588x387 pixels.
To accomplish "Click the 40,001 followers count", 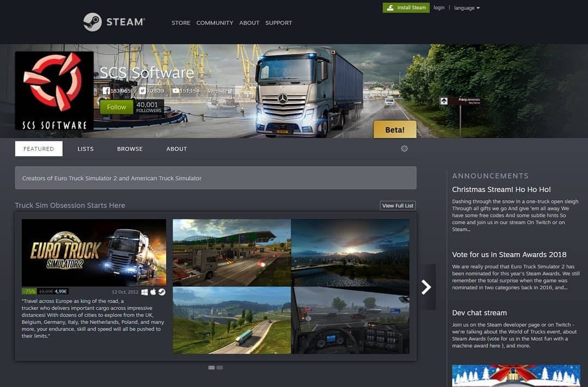I will (149, 107).
